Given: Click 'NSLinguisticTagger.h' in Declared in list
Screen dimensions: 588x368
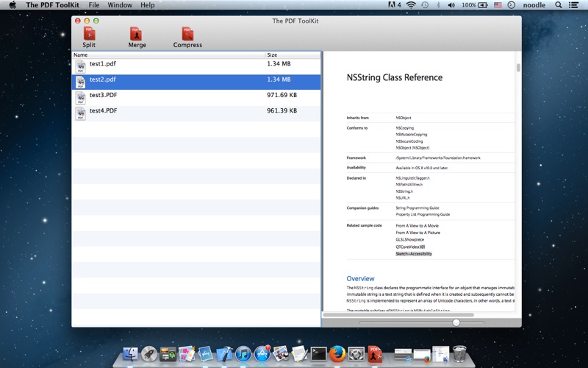Looking at the screenshot, I should click(412, 178).
